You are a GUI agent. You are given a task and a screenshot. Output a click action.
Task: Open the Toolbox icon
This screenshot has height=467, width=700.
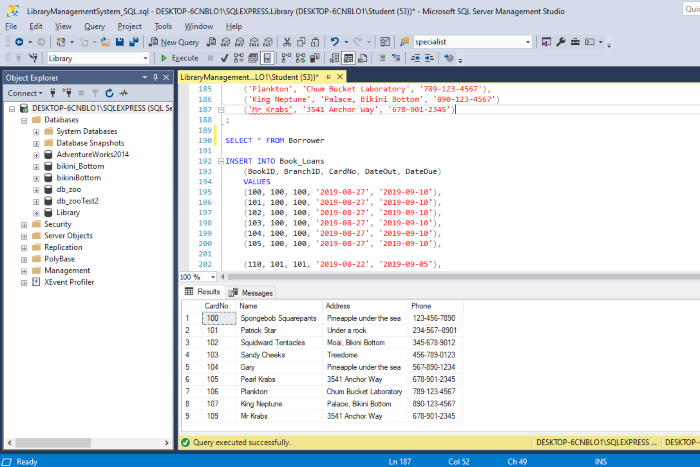575,42
